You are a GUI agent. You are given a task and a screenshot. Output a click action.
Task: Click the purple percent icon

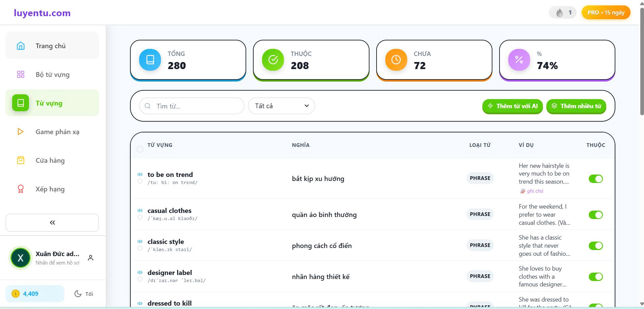coord(519,60)
